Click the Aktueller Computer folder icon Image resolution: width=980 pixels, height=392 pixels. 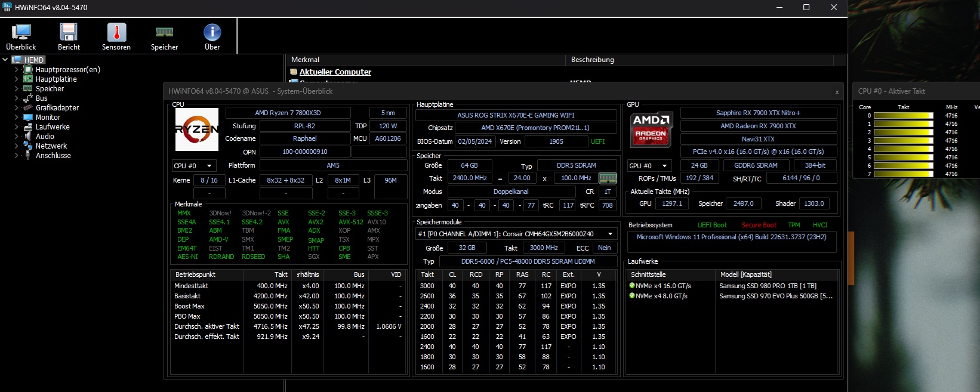pyautogui.click(x=294, y=72)
